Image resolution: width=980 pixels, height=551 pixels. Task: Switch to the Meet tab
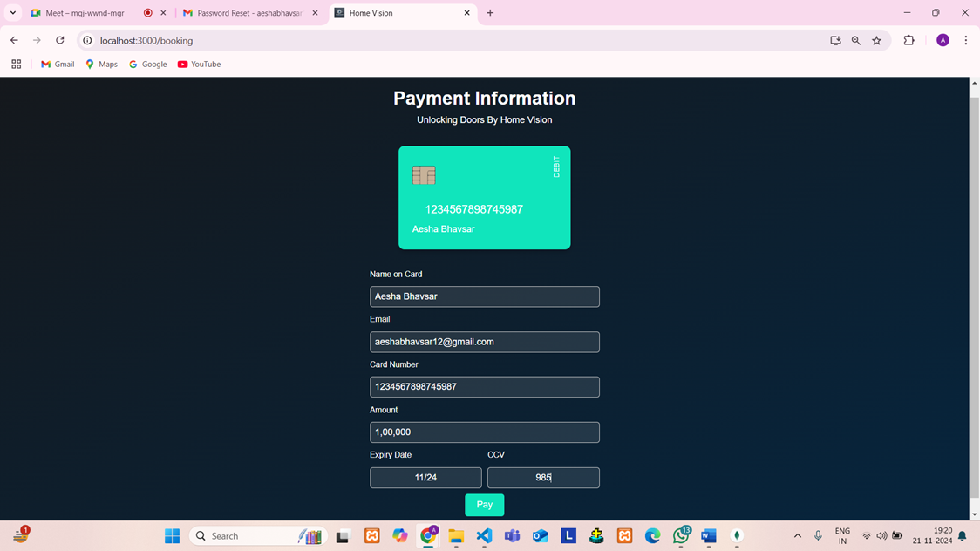coord(85,13)
